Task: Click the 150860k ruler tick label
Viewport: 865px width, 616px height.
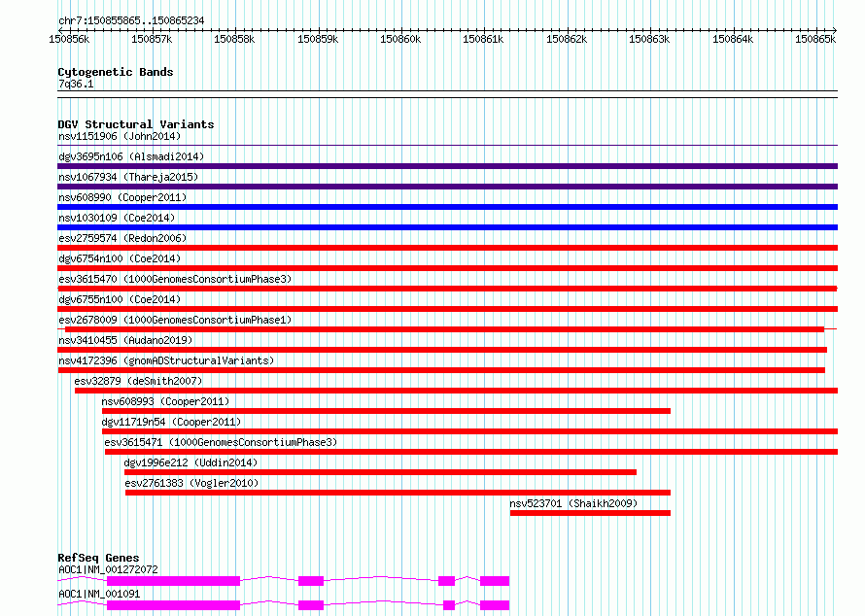Action: point(400,39)
